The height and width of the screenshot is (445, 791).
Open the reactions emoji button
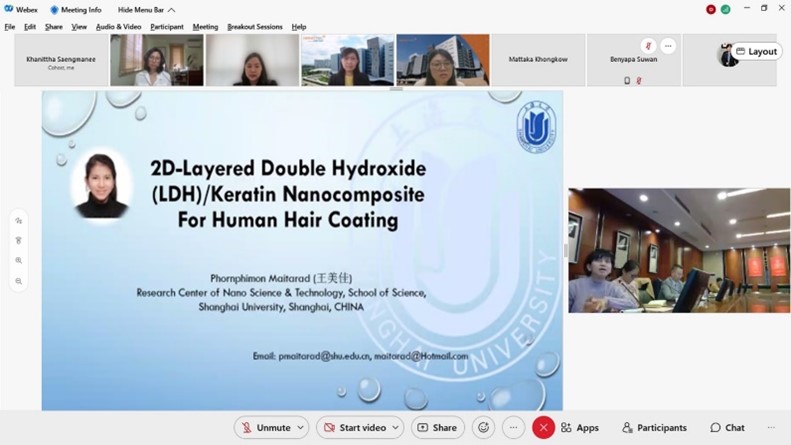(483, 428)
